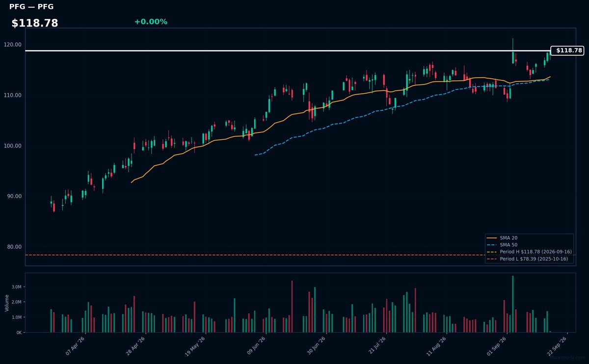
Task: Click the 80.00 price axis label
Action: 15,247
